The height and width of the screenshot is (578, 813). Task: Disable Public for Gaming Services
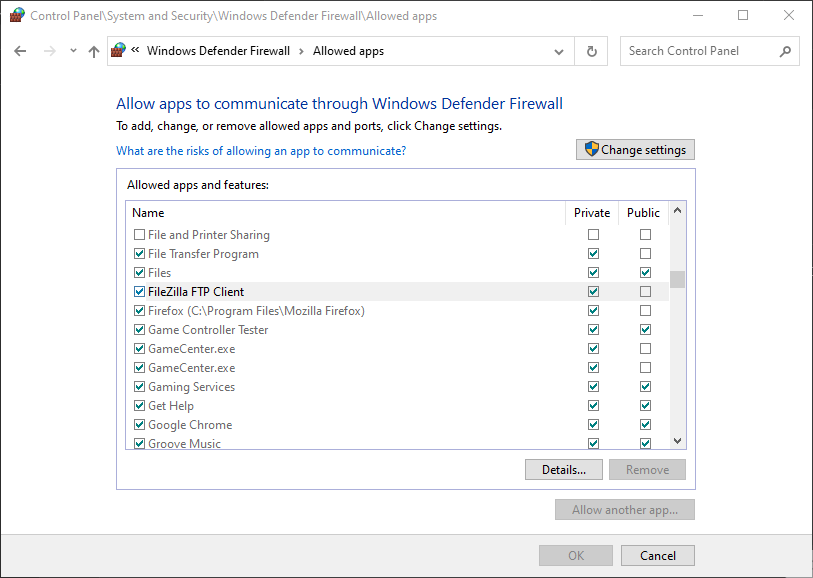[645, 387]
